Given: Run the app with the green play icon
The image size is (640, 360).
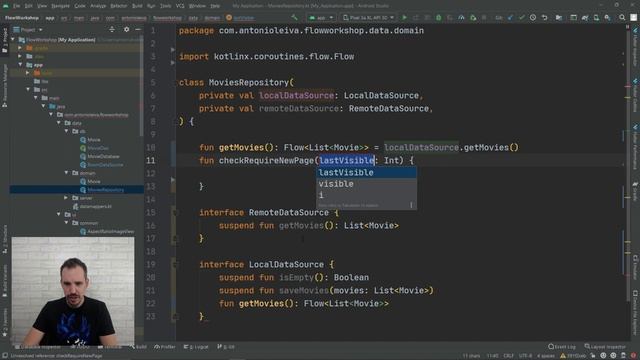Looking at the screenshot, I should [x=404, y=18].
